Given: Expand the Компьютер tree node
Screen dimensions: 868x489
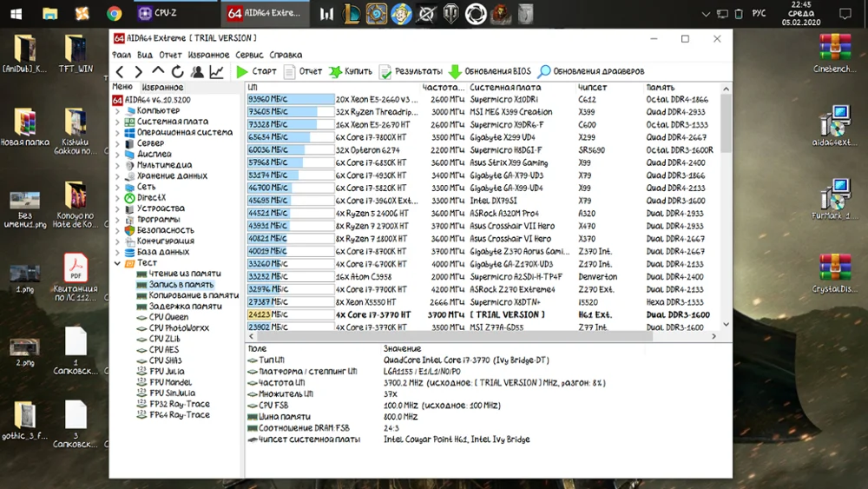Looking at the screenshot, I should pos(117,111).
